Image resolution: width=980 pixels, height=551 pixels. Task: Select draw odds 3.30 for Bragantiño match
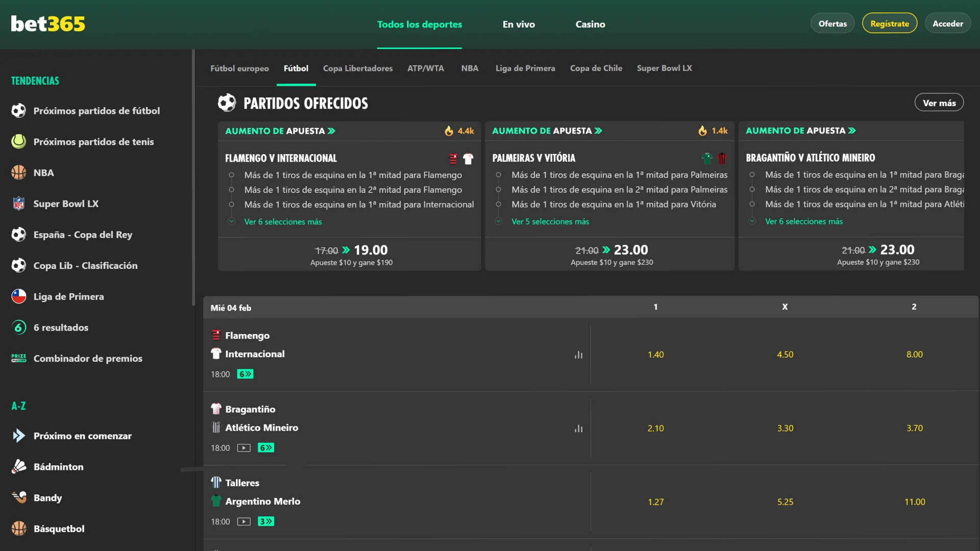(785, 429)
